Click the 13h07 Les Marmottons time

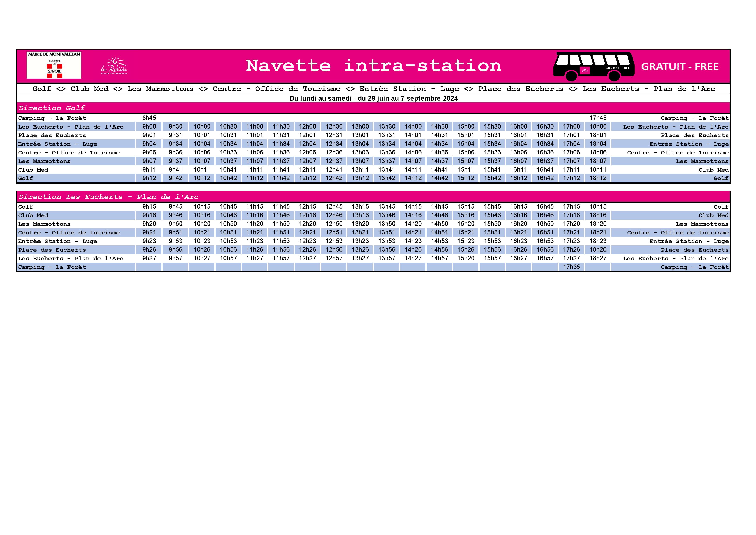[x=360, y=161]
